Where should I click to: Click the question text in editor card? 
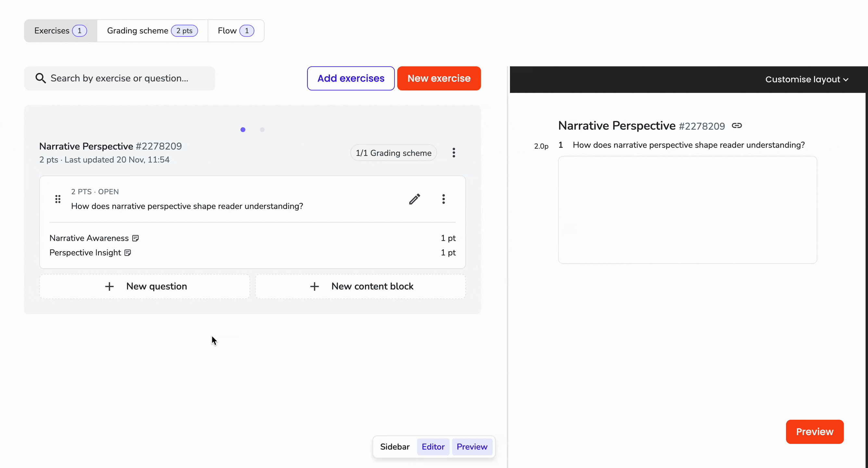pyautogui.click(x=187, y=206)
